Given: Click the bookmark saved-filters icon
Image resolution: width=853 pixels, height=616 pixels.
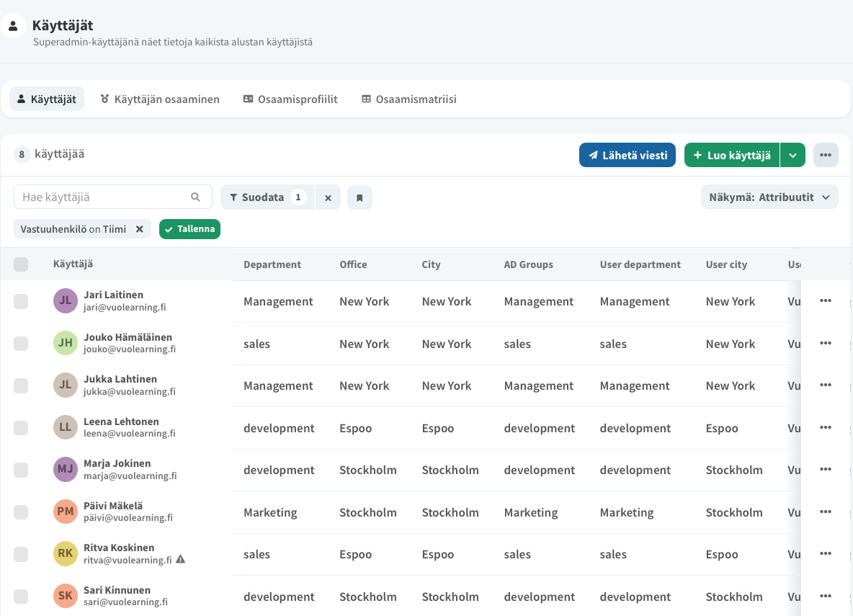Looking at the screenshot, I should pyautogui.click(x=359, y=197).
